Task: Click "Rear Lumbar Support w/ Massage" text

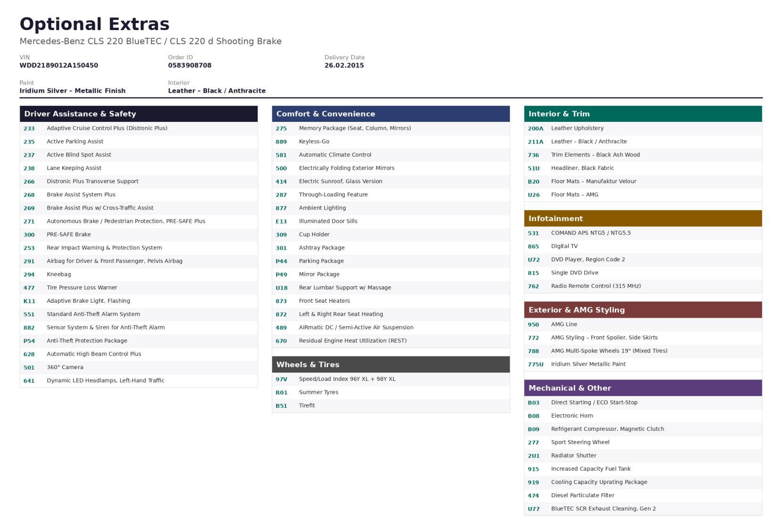Action: tap(345, 288)
